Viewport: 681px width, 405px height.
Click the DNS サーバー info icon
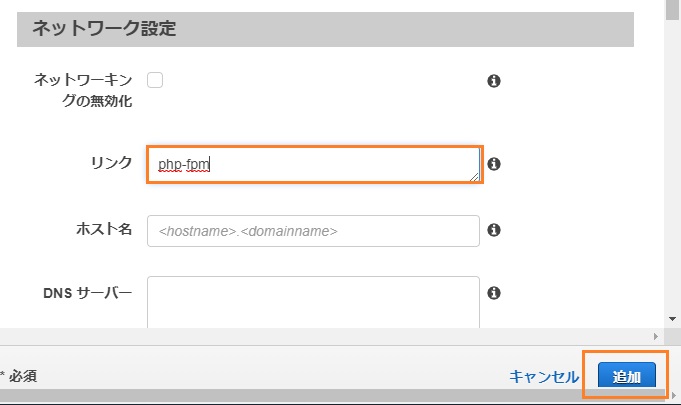pyautogui.click(x=494, y=293)
